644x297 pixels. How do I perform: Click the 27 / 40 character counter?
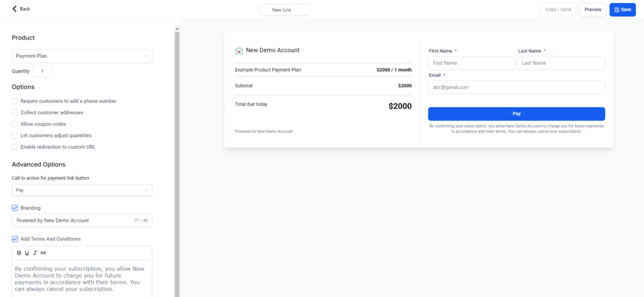pos(141,220)
